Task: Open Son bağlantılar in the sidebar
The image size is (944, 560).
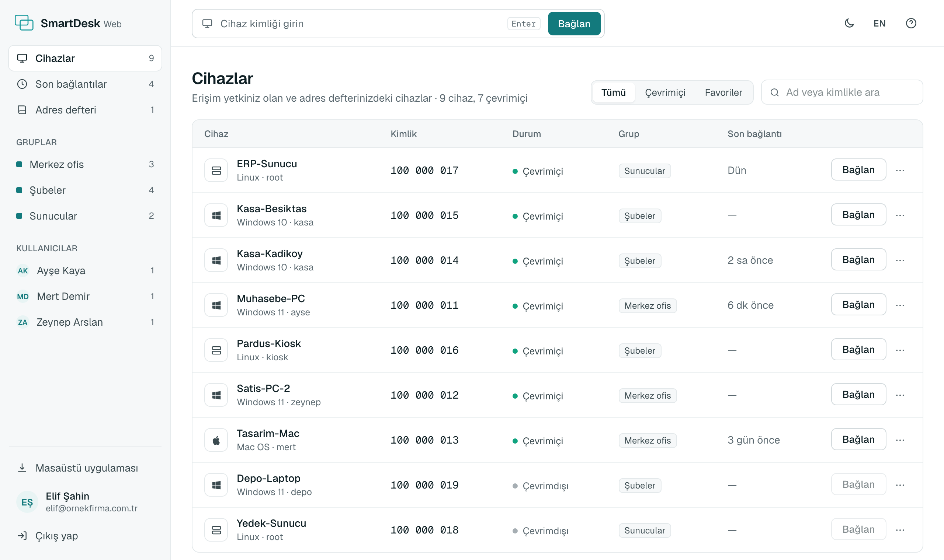Action: tap(85, 84)
